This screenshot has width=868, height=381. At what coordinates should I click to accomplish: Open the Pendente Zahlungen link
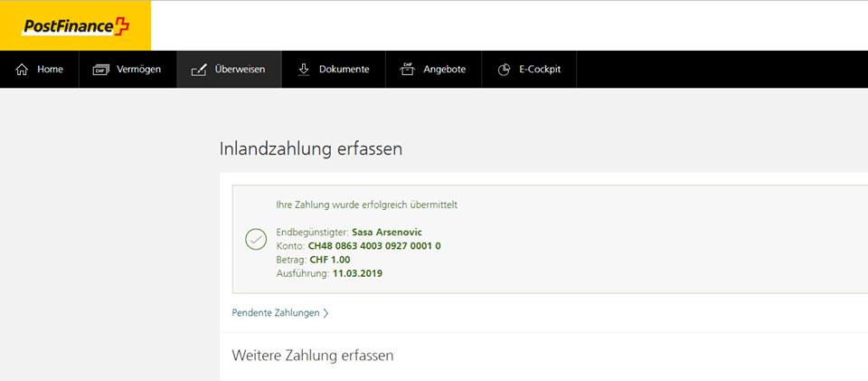point(276,313)
